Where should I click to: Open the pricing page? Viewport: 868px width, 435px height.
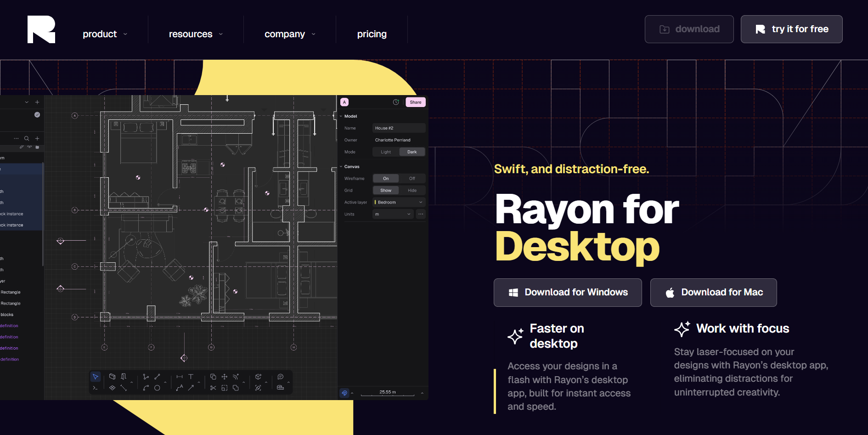tap(372, 34)
